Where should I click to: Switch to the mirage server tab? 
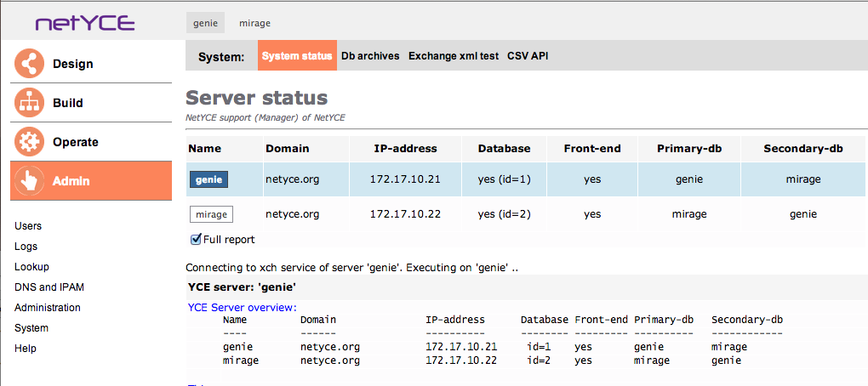tap(254, 23)
